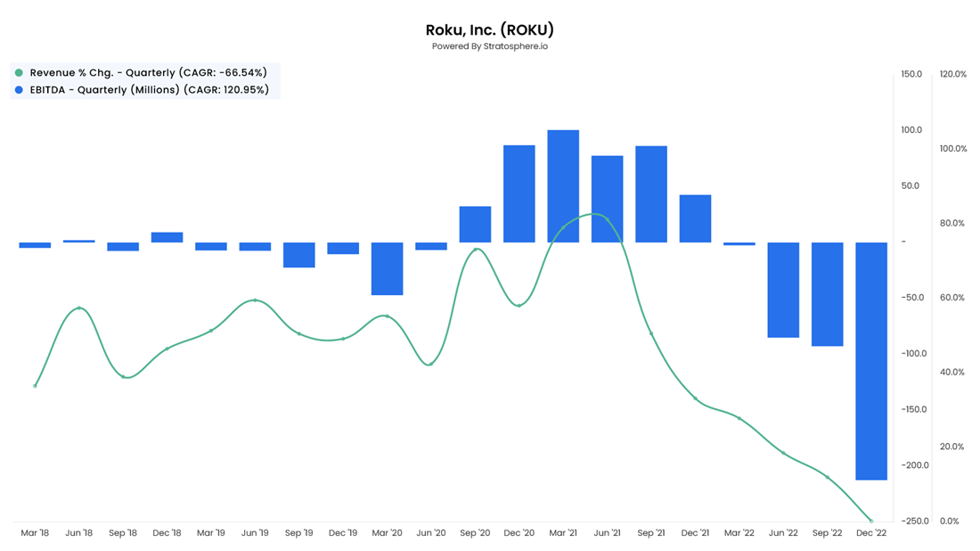
Task: Select the Jun '18 revenue line point
Action: [x=79, y=308]
